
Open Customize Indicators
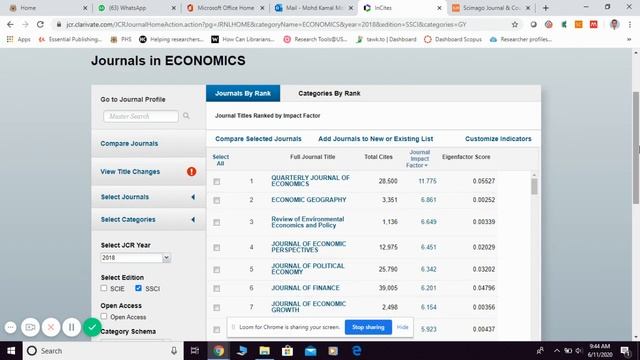498,139
